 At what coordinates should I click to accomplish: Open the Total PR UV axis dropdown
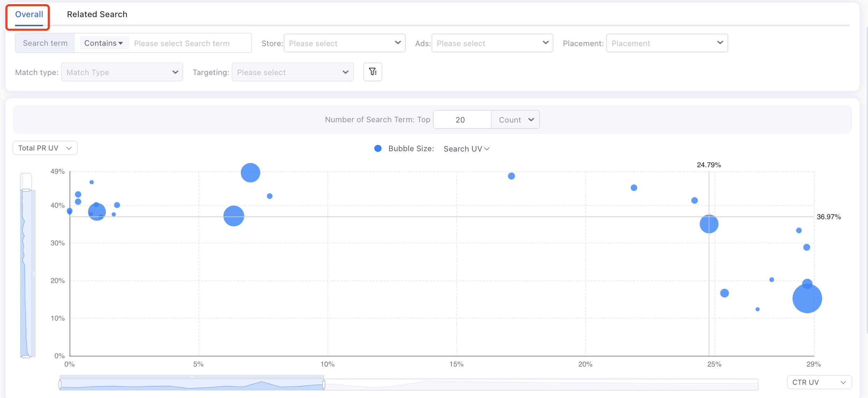click(x=45, y=148)
